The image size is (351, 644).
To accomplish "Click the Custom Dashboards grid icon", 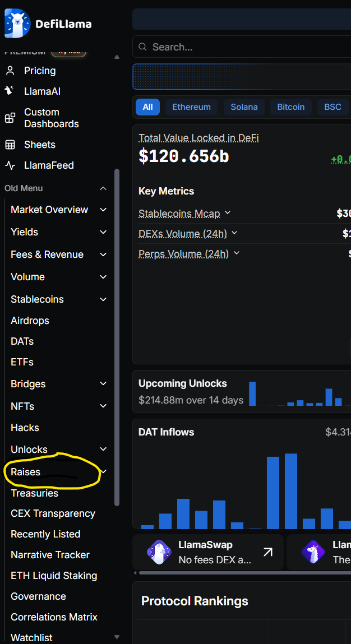I will [x=10, y=118].
